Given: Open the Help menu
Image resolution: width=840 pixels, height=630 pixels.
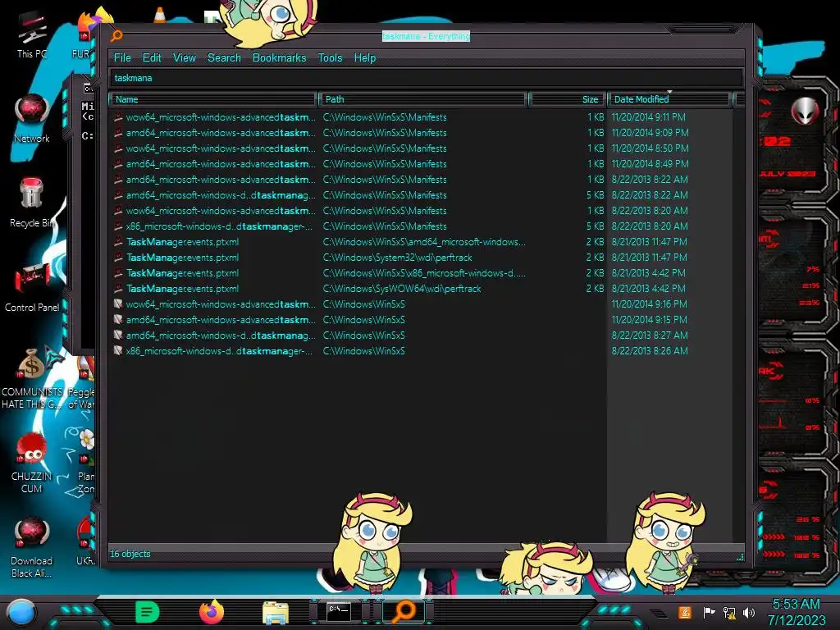Looking at the screenshot, I should pos(365,58).
